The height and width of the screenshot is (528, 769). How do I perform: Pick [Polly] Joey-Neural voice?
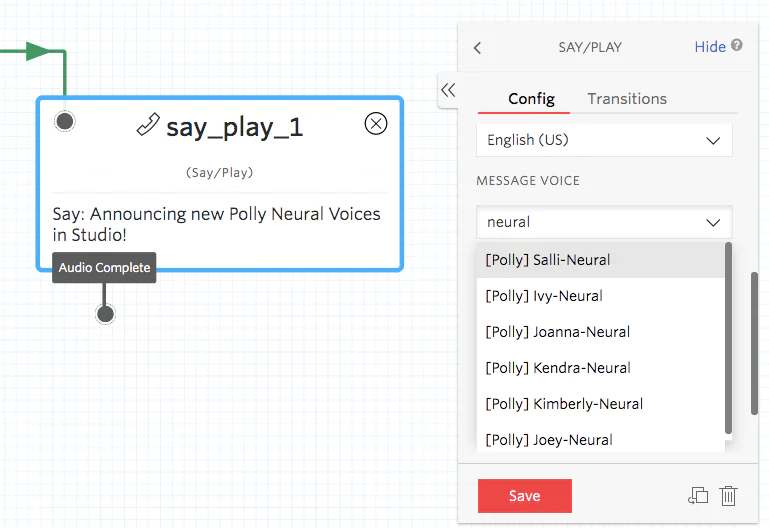point(600,440)
